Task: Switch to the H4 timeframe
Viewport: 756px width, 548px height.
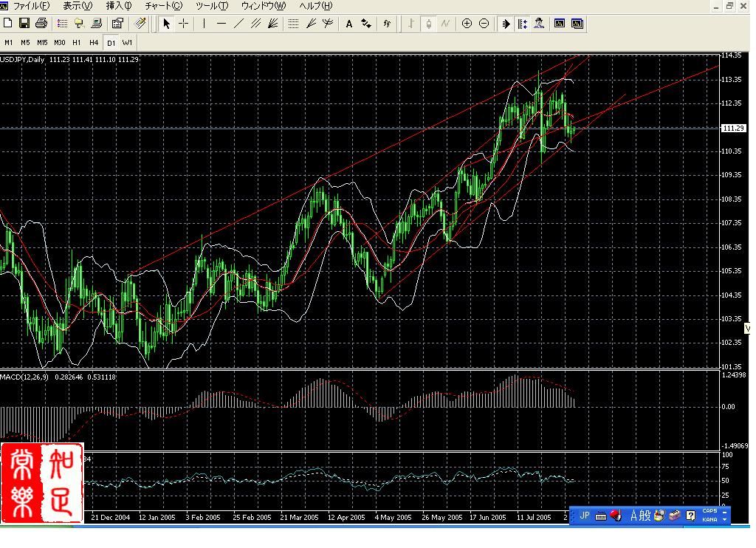Action: pyautogui.click(x=94, y=43)
